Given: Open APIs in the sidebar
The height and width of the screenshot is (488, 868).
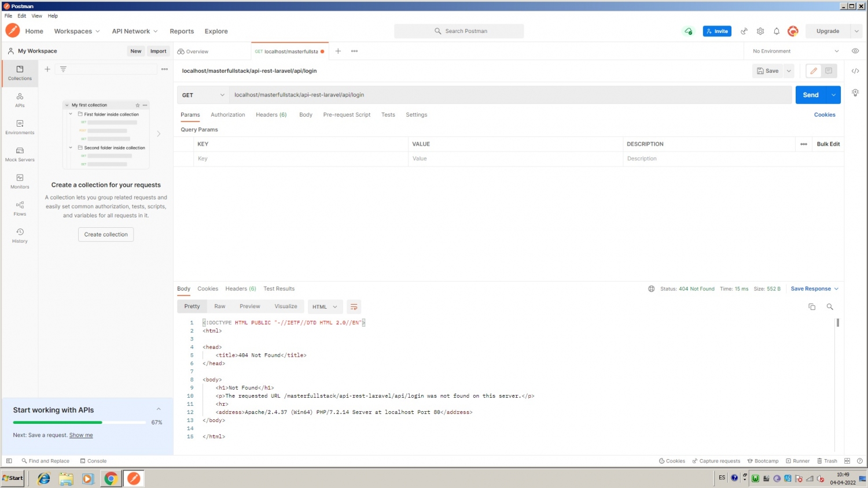Looking at the screenshot, I should [20, 100].
